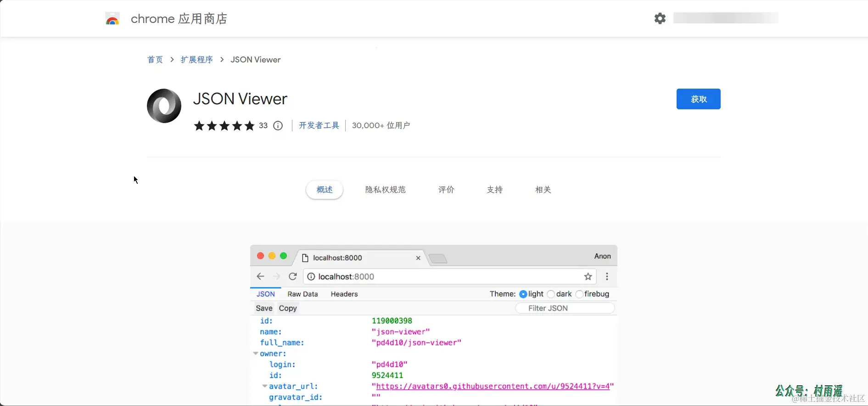
Task: Click the gravatar_id key
Action: tap(296, 397)
